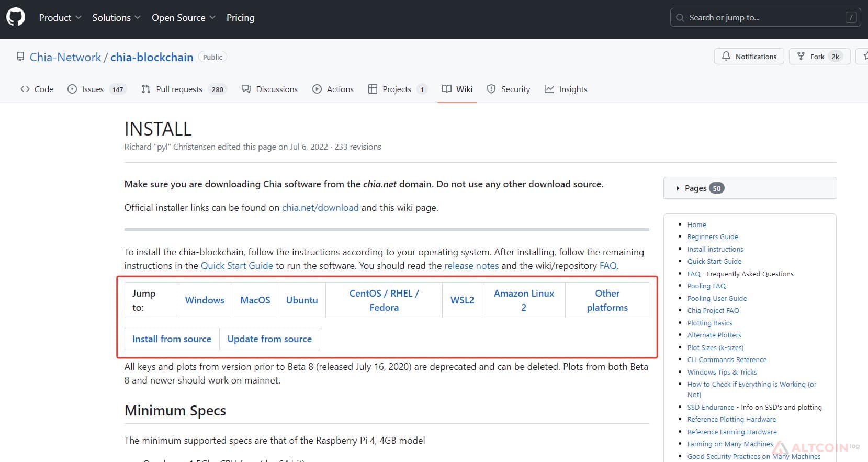Open the Install from source link

pyautogui.click(x=172, y=339)
